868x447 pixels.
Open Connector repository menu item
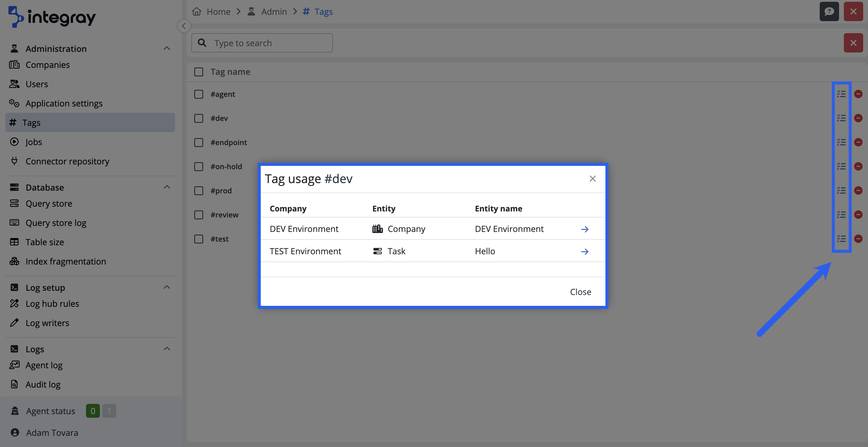67,161
